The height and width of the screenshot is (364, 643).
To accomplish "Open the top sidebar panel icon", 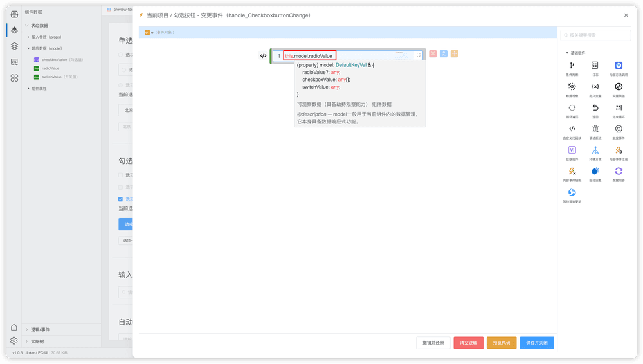I will point(14,14).
